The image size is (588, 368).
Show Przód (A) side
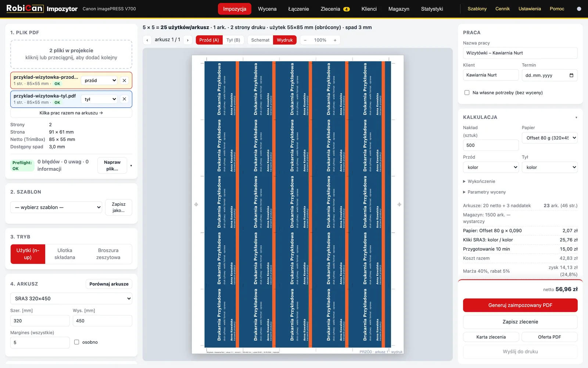click(x=209, y=40)
